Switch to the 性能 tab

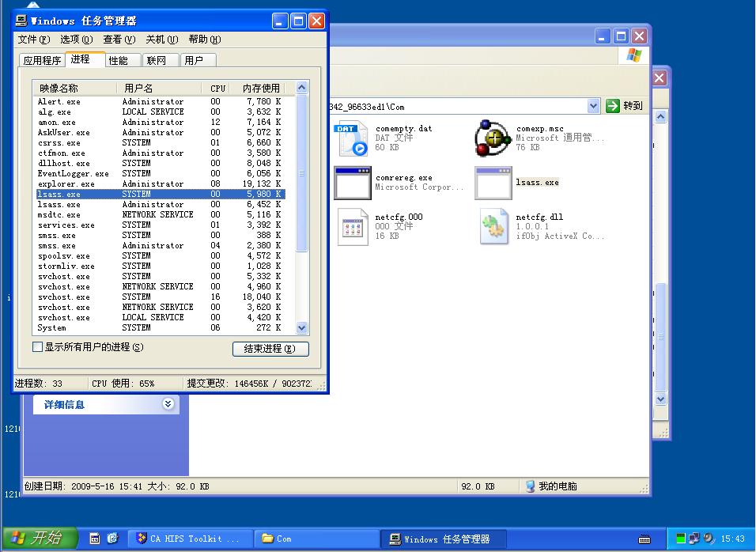[119, 60]
